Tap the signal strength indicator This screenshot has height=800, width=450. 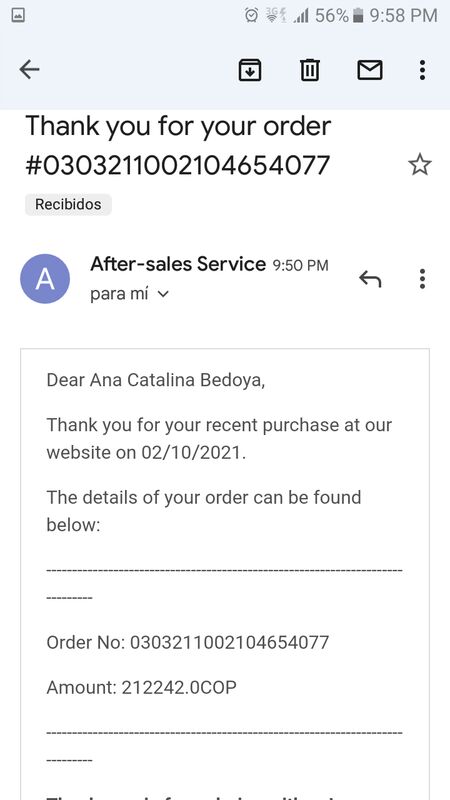[301, 16]
